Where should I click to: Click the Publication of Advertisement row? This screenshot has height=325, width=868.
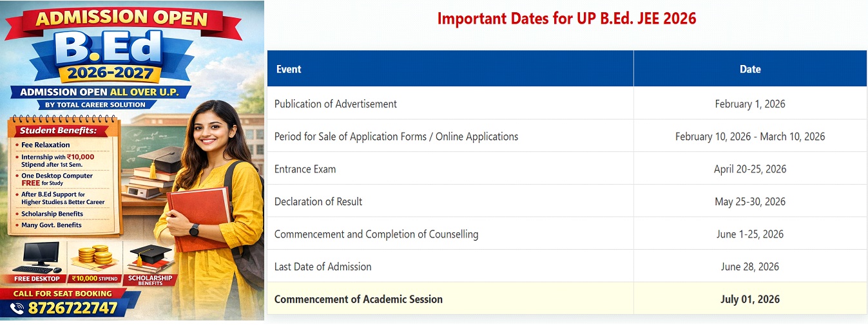[335, 104]
